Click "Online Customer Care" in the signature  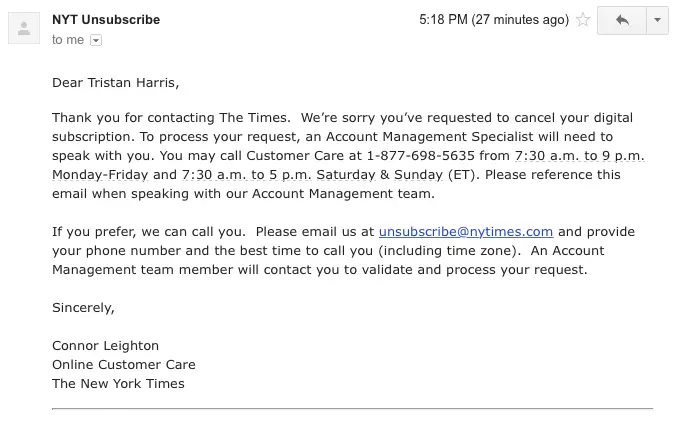[x=123, y=364]
